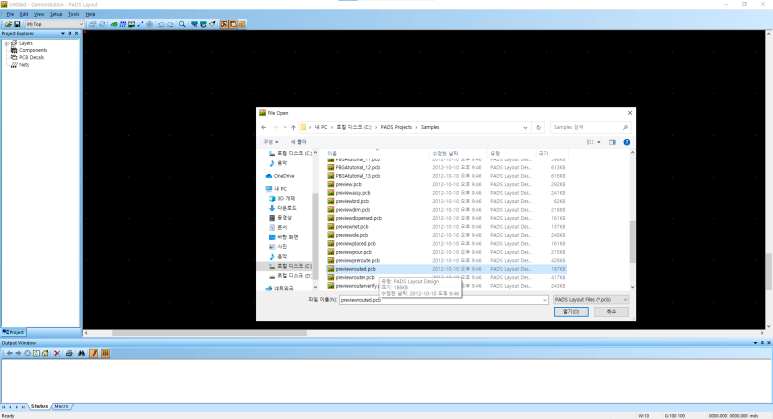
Task: Toggle the orange columns icon in Output toolbar
Action: [105, 353]
